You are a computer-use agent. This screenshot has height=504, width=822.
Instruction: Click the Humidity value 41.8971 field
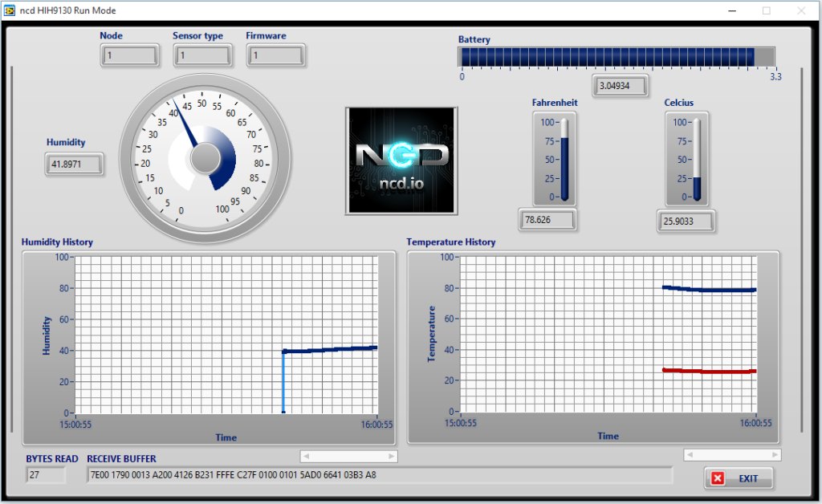(74, 164)
